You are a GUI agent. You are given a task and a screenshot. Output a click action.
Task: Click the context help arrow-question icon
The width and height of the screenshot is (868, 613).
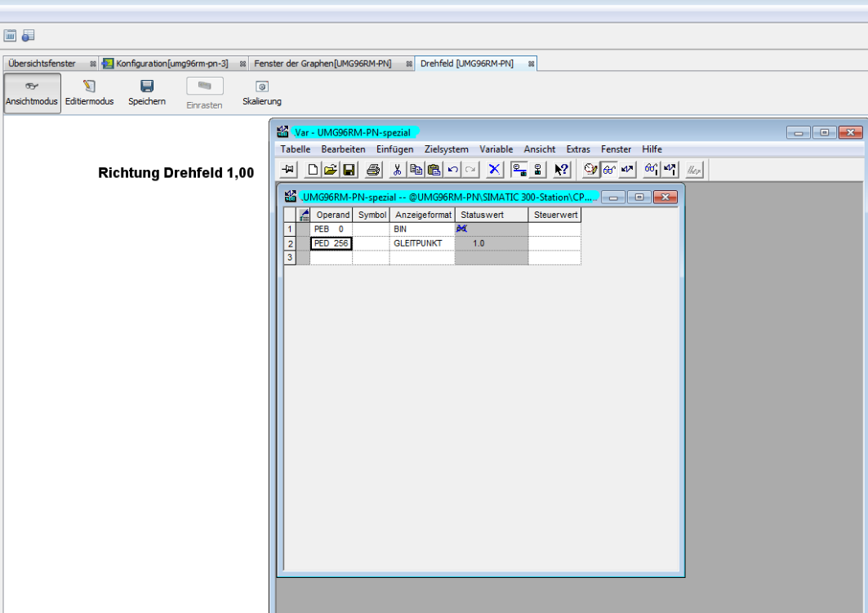561,170
